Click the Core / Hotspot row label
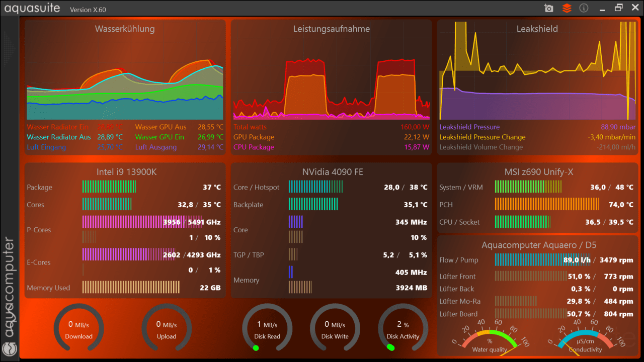This screenshot has width=644, height=362. pyautogui.click(x=256, y=188)
